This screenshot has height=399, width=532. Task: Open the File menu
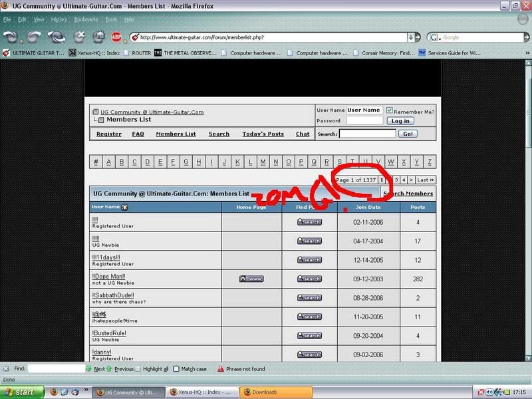pyautogui.click(x=7, y=20)
